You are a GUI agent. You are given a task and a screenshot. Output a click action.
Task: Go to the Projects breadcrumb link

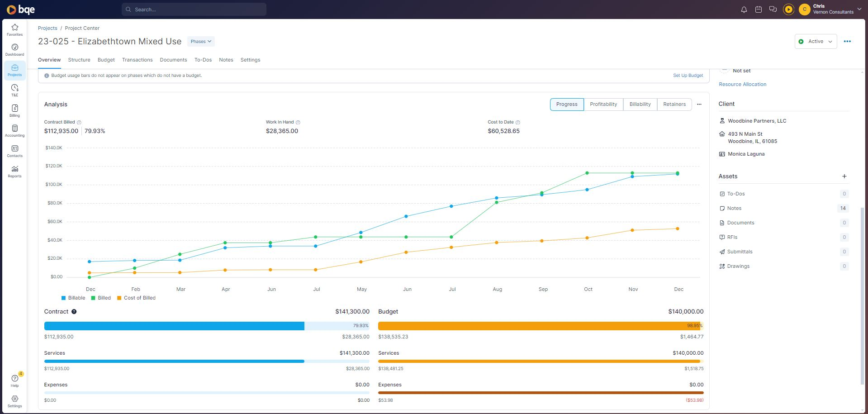[47, 28]
